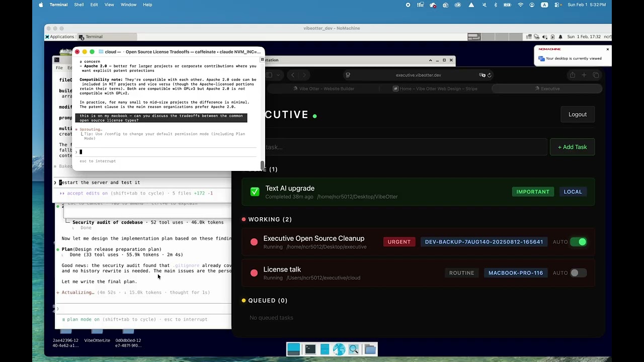The width and height of the screenshot is (644, 362).
Task: Click the LOCAL tag on Text AI upgrade
Action: pos(573,192)
